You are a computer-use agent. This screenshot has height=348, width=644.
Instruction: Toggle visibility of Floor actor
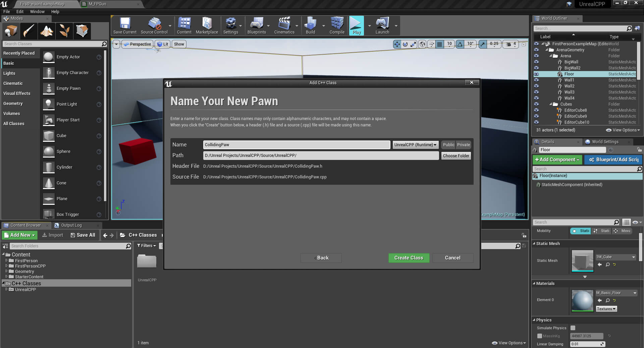point(536,74)
